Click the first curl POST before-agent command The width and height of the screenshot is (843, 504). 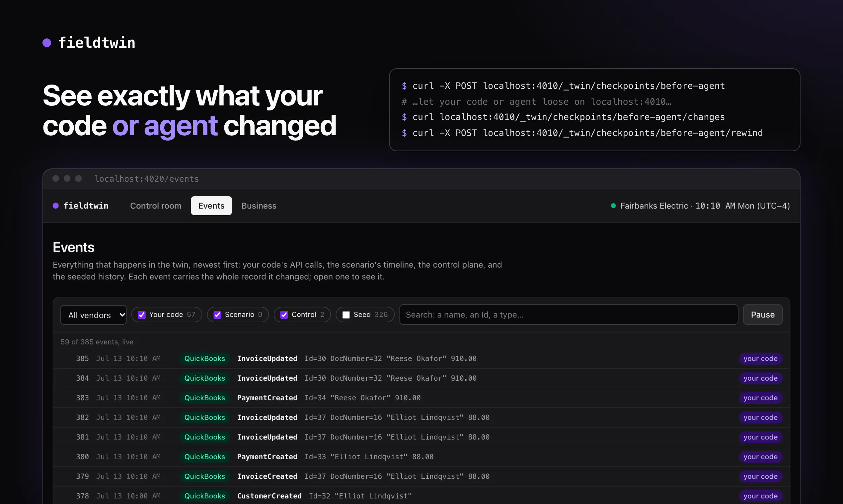pyautogui.click(x=563, y=86)
